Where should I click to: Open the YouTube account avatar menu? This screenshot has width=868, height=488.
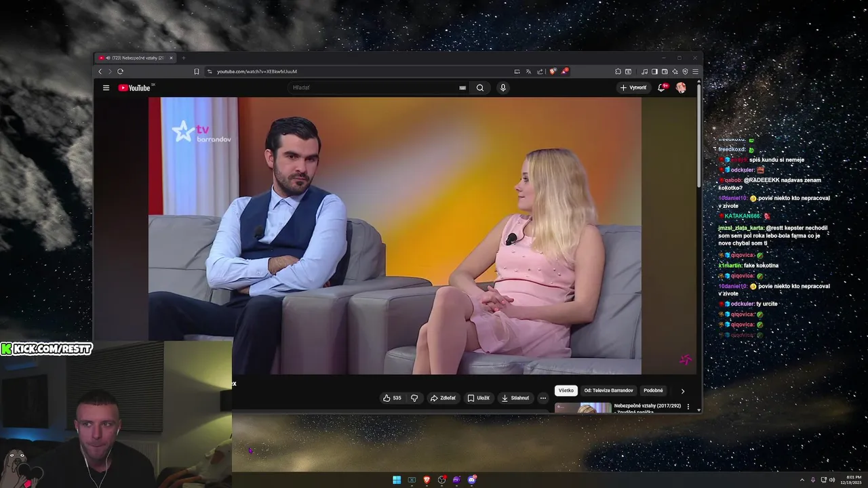pos(681,87)
